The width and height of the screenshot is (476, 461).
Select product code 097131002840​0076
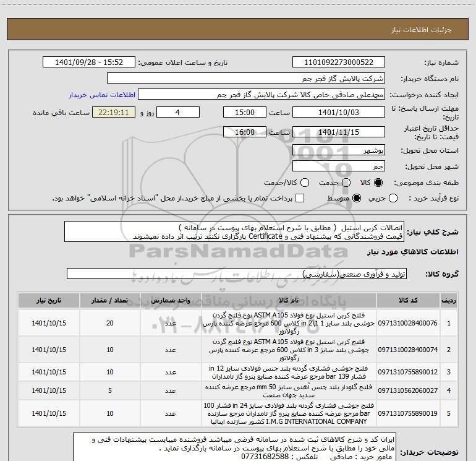[x=408, y=323]
